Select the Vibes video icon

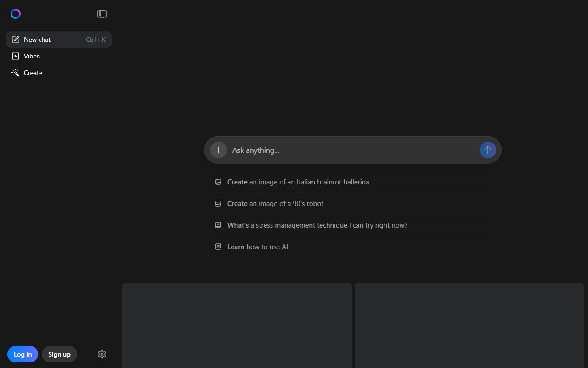15,56
